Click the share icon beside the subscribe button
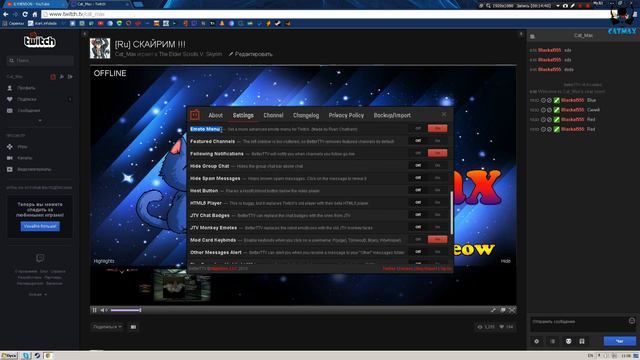Screen dimensions: 640x360 [x=133, y=327]
